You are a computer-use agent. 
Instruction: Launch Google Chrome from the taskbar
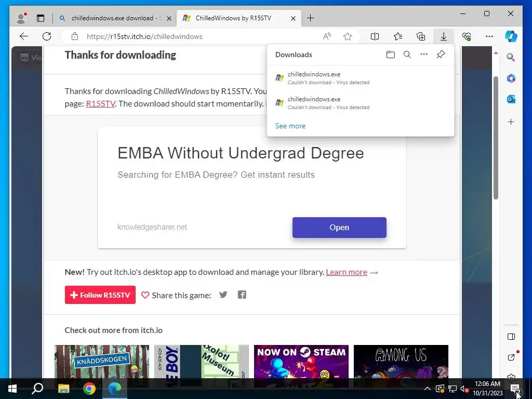[89, 389]
